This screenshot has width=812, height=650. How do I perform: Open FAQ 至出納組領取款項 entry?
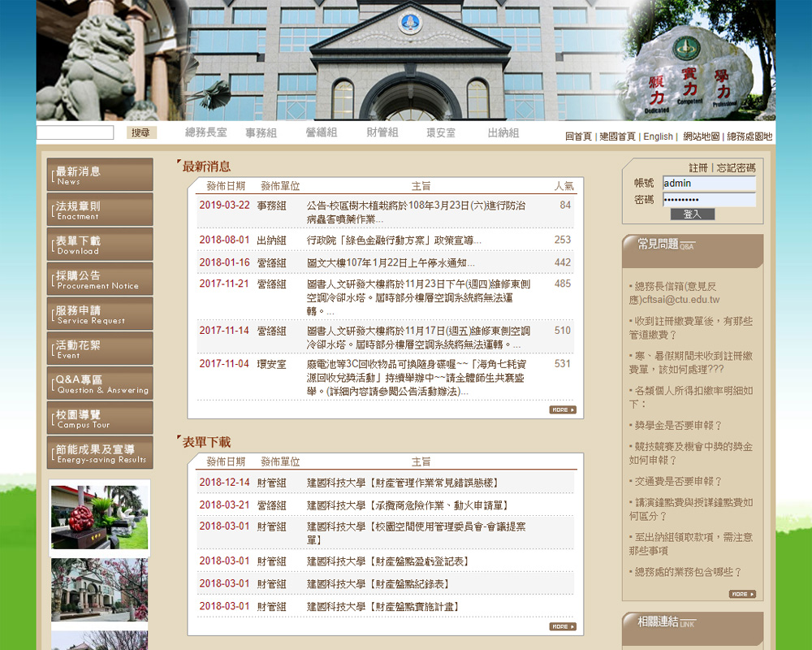tap(691, 544)
